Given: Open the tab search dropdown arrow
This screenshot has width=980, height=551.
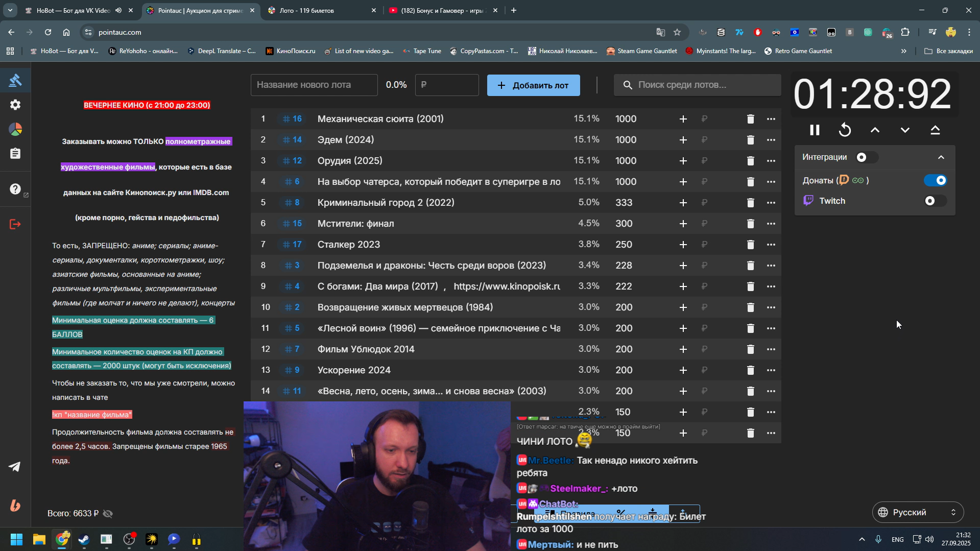Looking at the screenshot, I should [x=10, y=10].
